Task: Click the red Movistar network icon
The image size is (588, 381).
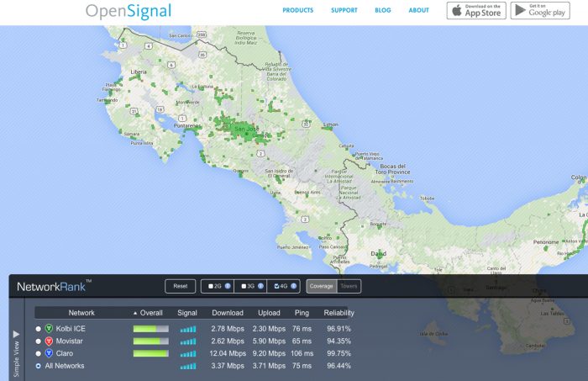Action: 49,341
